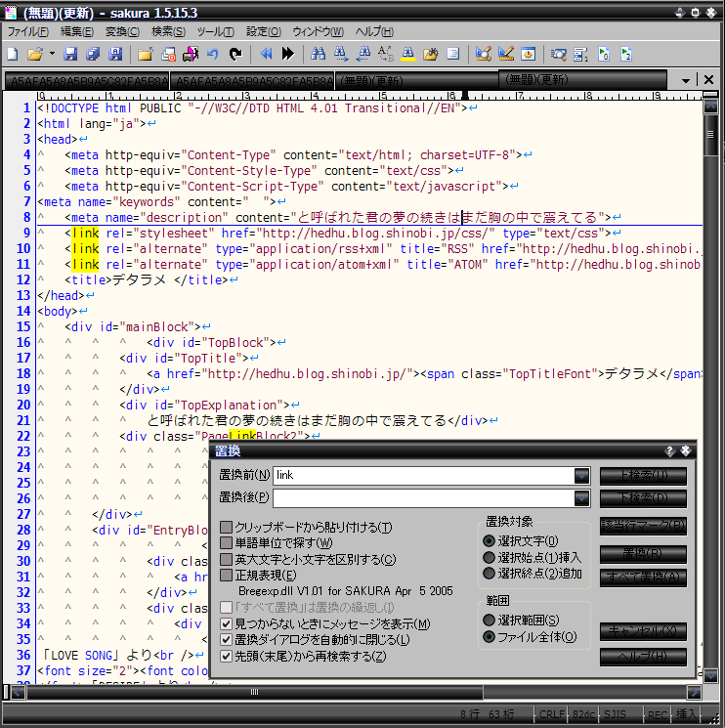Open search with the plain binoculars icon

[318, 55]
